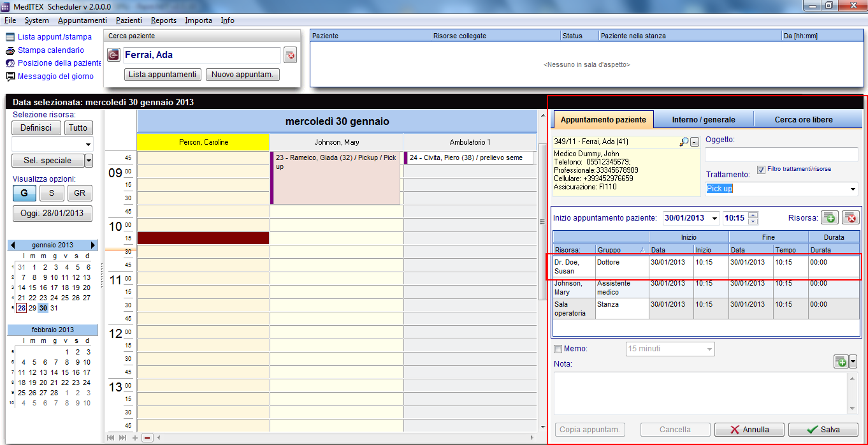Image resolution: width=868 pixels, height=445 pixels.
Task: Open the Sel. speciale dropdown arrow
Action: point(89,161)
